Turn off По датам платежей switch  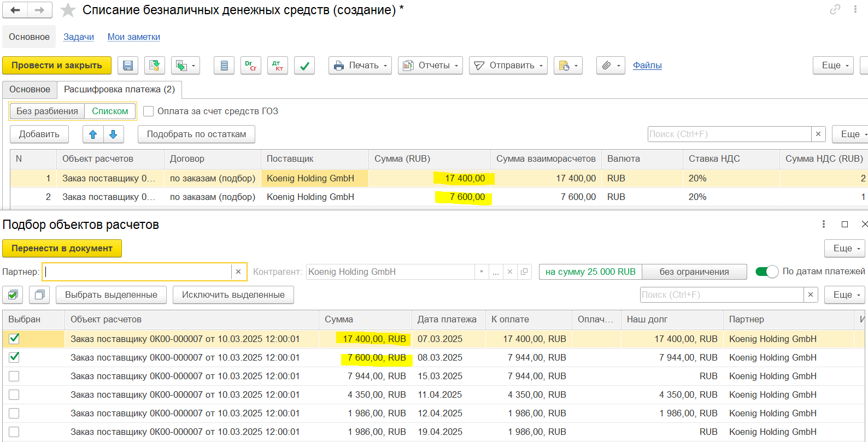(766, 272)
